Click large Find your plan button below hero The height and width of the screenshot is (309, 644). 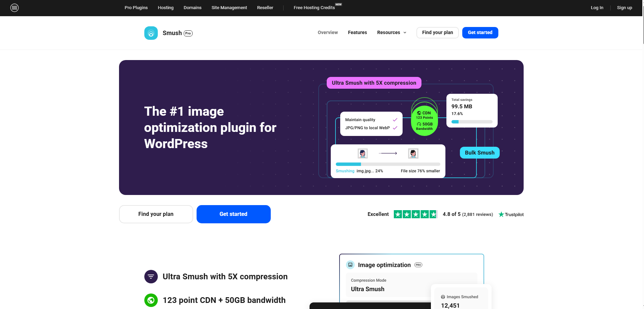(156, 214)
